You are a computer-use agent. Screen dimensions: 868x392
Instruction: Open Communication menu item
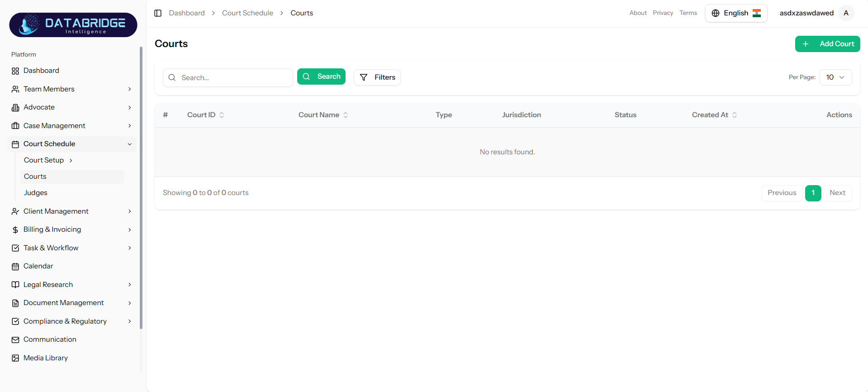[x=72, y=339]
